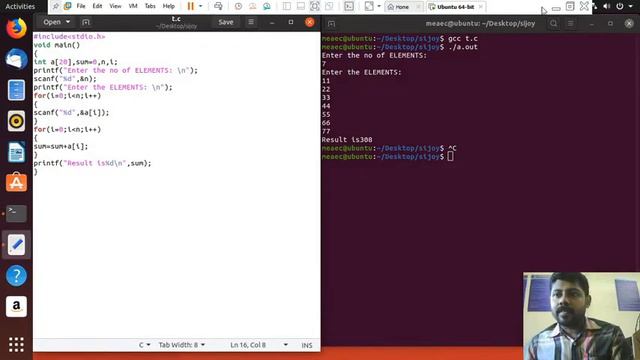Open the VMware File menu
Viewport: 640px width, 360px height.
(x=81, y=6)
